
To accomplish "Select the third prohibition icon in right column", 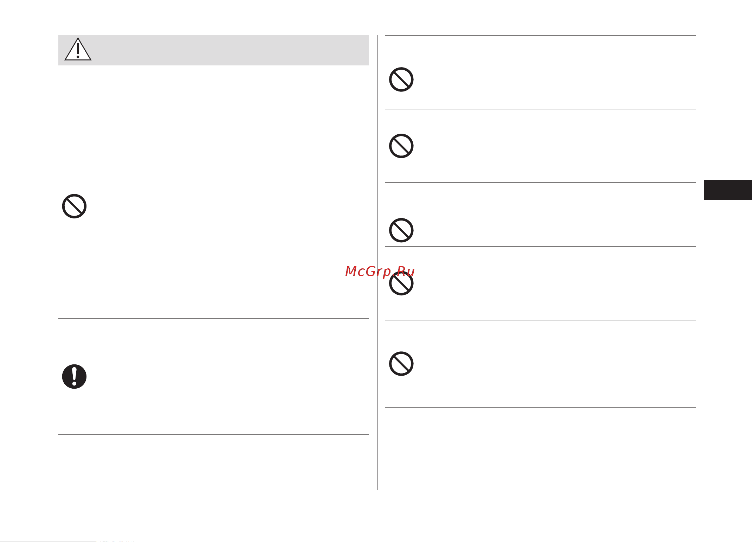I will point(401,230).
